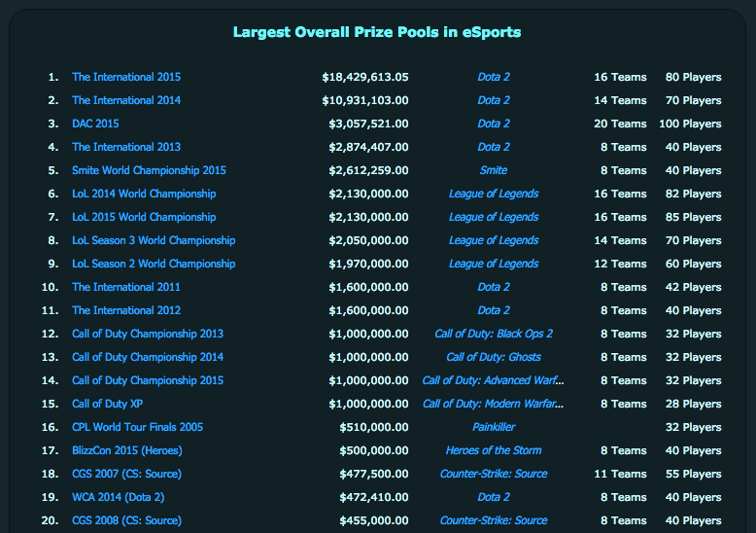Open Smite World Championship 2015 link
This screenshot has width=756, height=533.
pos(149,170)
